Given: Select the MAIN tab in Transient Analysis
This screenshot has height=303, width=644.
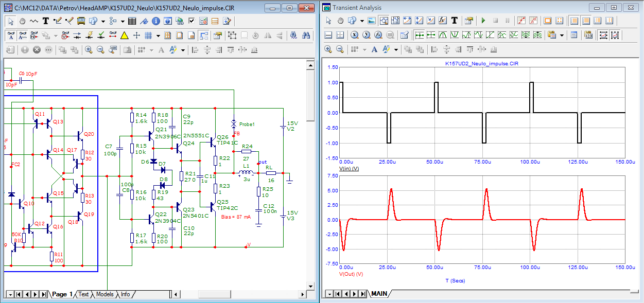Looking at the screenshot, I should click(379, 294).
